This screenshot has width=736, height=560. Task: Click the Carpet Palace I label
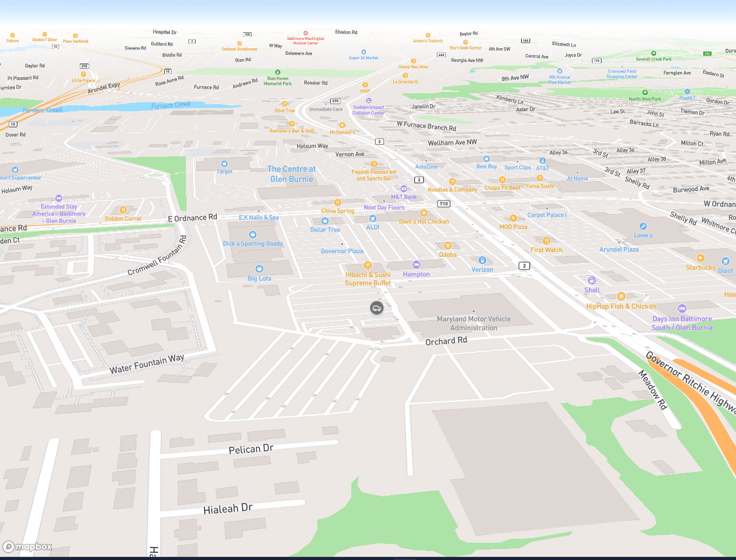click(x=547, y=215)
